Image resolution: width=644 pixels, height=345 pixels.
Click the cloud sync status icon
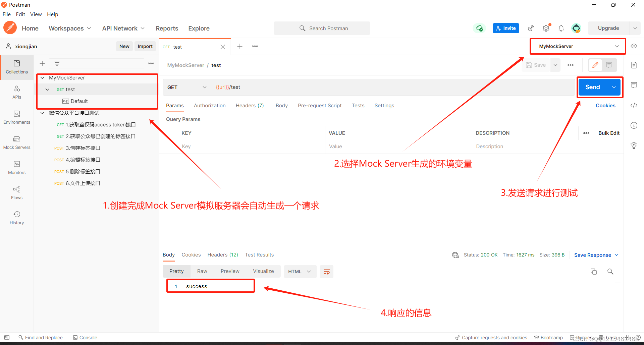[x=479, y=28]
